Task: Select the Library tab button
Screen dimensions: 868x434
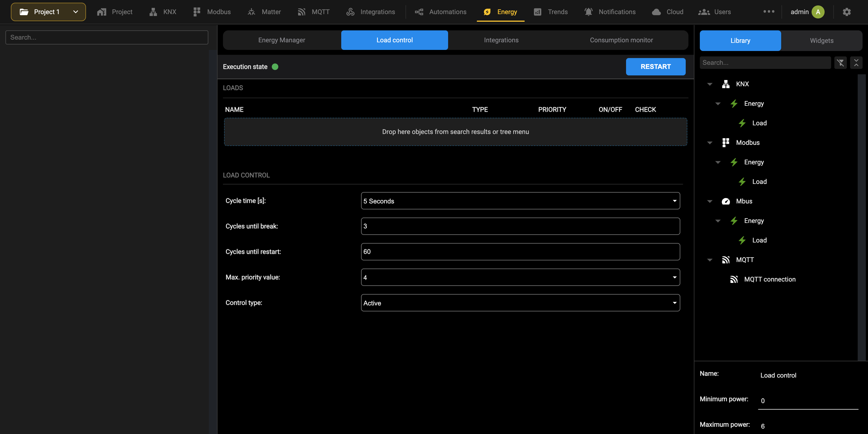Action: click(740, 41)
